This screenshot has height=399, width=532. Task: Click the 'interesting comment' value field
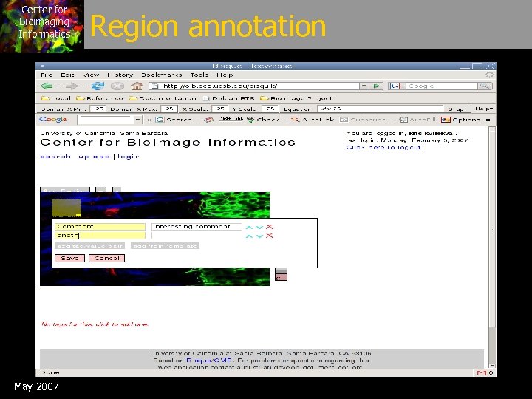click(197, 226)
